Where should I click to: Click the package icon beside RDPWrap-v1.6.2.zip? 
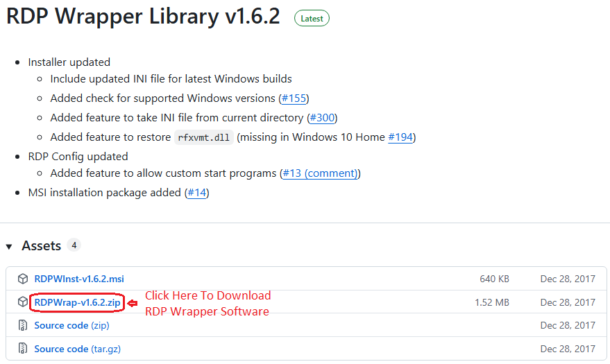(22, 302)
